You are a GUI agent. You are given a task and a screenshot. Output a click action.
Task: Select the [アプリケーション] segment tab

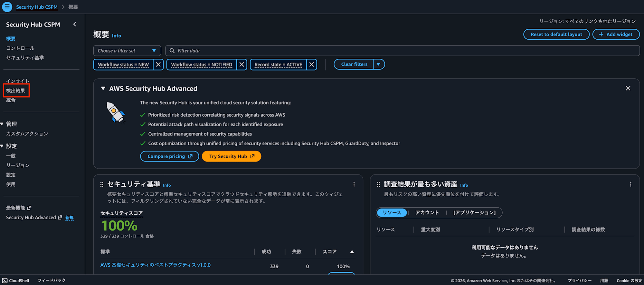click(x=474, y=212)
